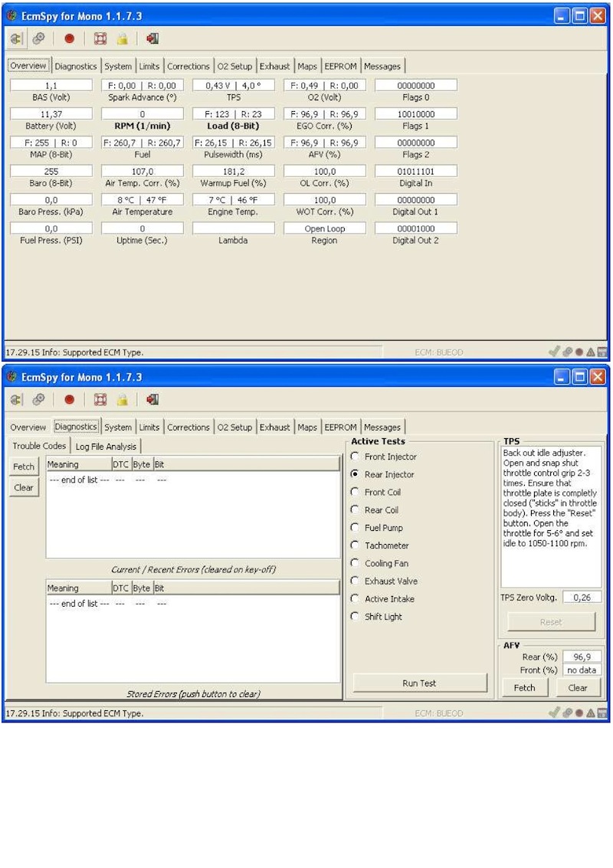This screenshot has height=868, width=613.
Task: Select the Rear Injector radio button
Action: coord(355,474)
